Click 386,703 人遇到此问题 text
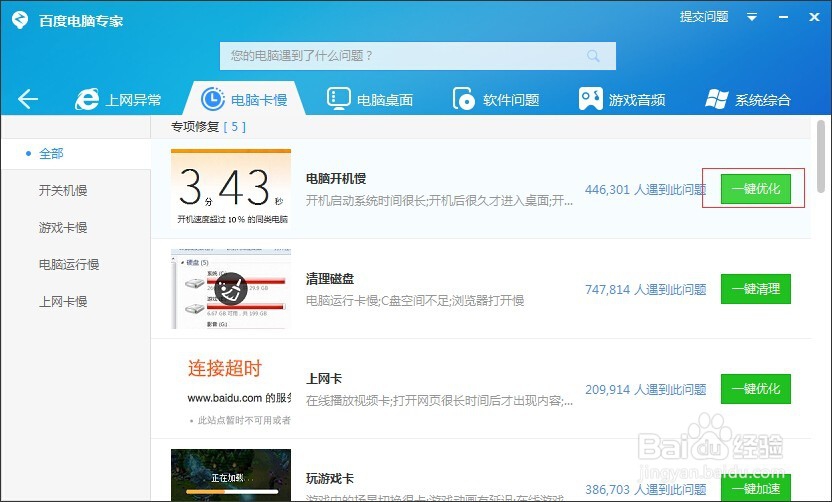 coord(645,489)
